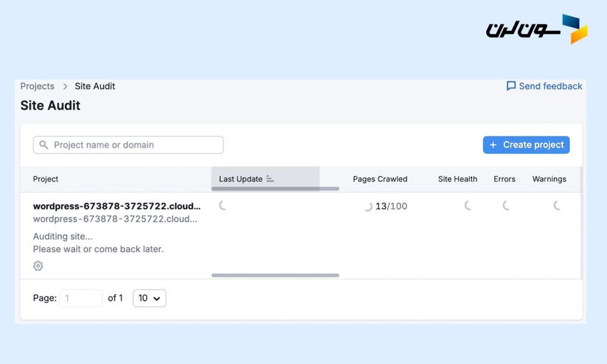Click the Send feedback chat icon

pos(511,86)
